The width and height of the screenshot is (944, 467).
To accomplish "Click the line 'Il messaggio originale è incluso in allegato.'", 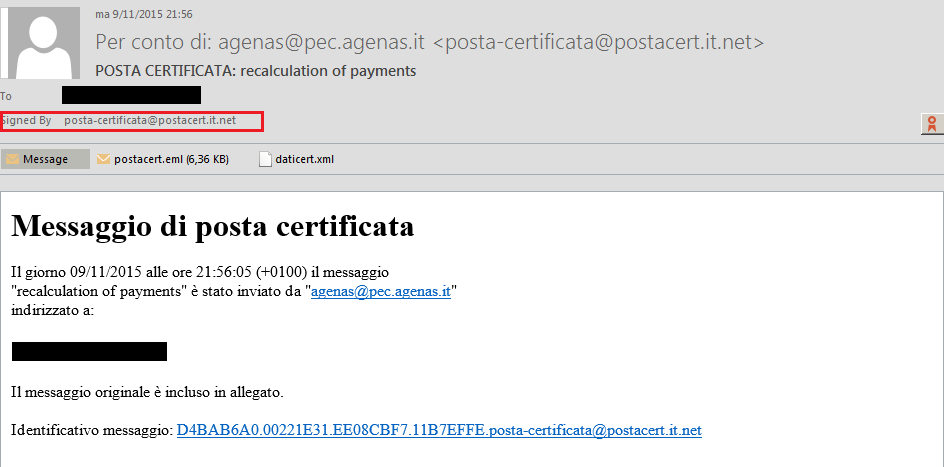I will point(147,393).
